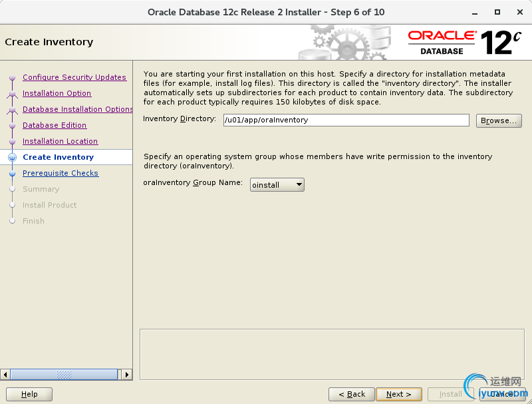This screenshot has height=404, width=532.
Task: Click the empty message pane at the bottom
Action: (x=332, y=354)
